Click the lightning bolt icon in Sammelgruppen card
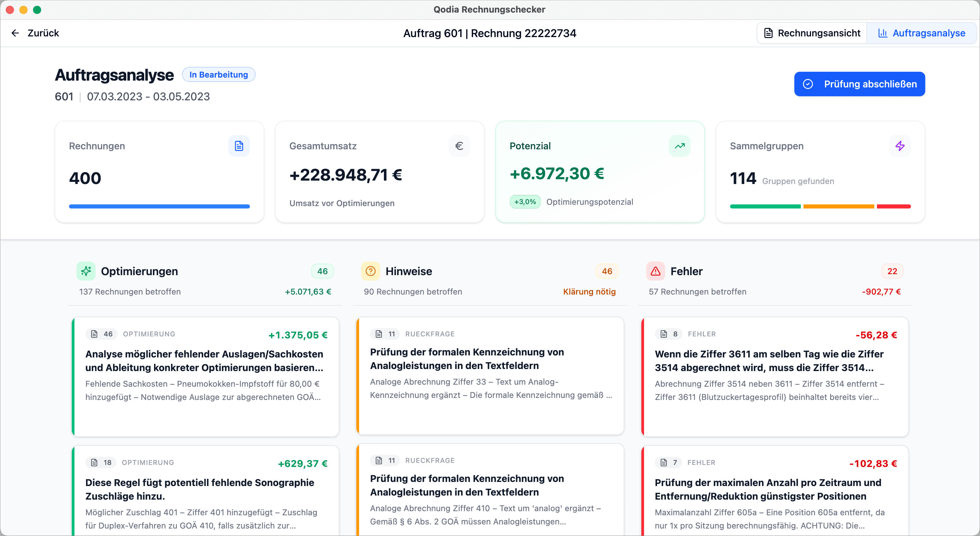Viewport: 980px width, 536px height. [900, 146]
